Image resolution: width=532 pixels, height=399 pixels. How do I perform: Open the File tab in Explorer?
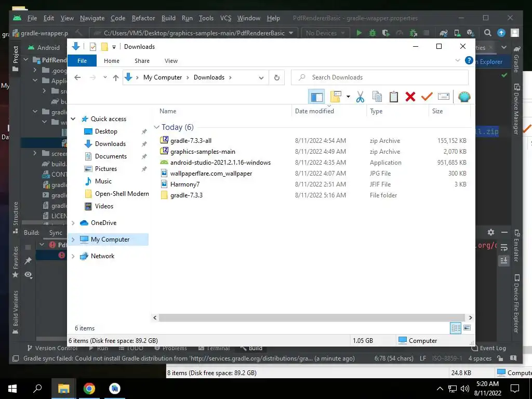(82, 61)
